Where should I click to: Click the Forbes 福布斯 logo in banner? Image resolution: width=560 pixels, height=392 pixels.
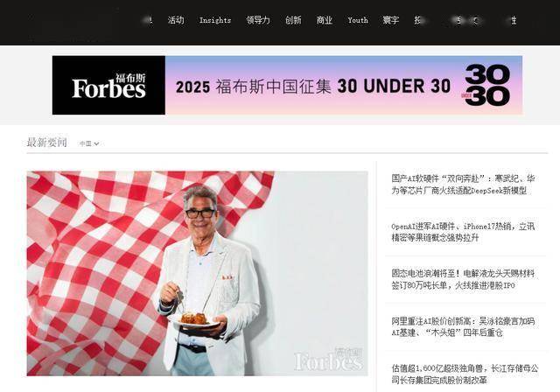(x=108, y=86)
